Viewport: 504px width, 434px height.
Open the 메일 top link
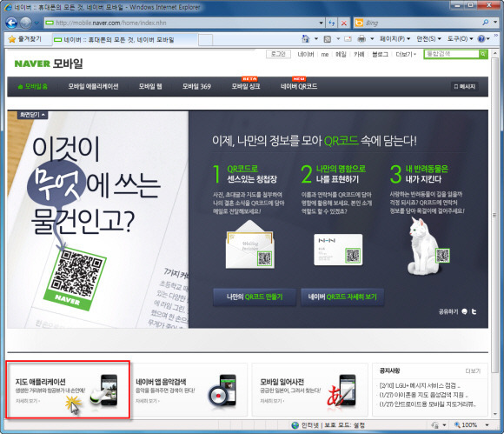point(341,55)
